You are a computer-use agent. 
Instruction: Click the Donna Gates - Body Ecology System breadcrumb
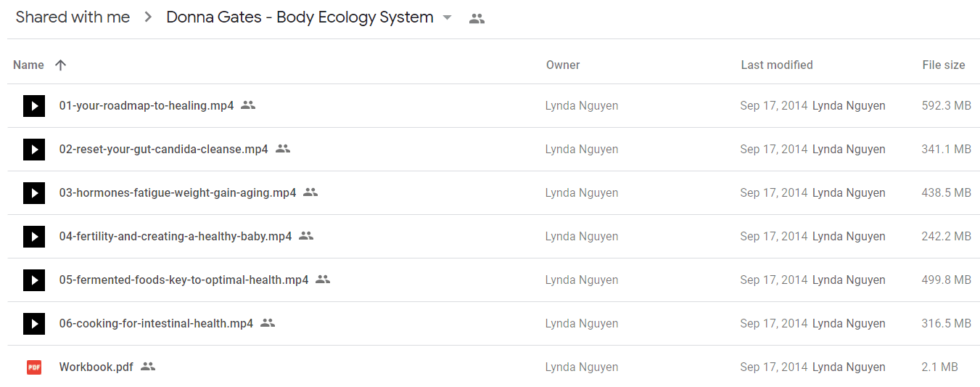point(300,17)
